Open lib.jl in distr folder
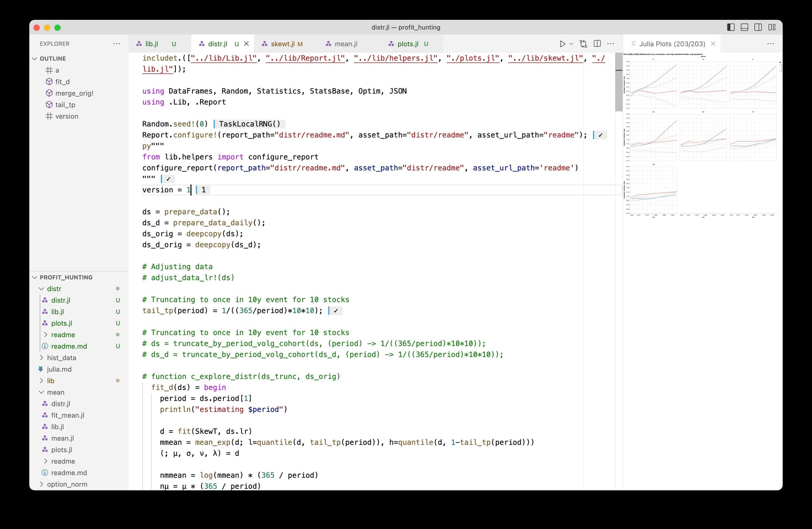 pos(79,311)
